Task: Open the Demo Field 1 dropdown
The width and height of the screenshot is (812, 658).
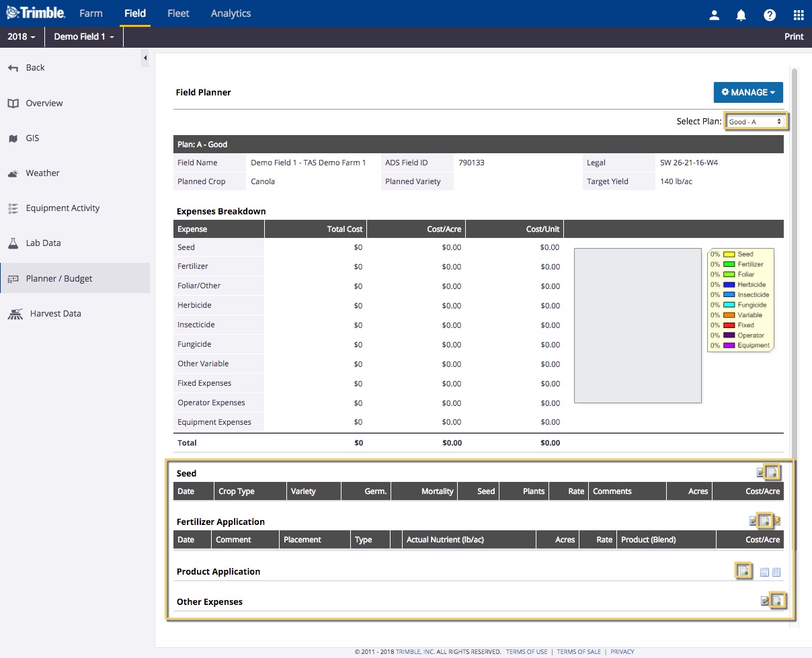Action: tap(84, 37)
